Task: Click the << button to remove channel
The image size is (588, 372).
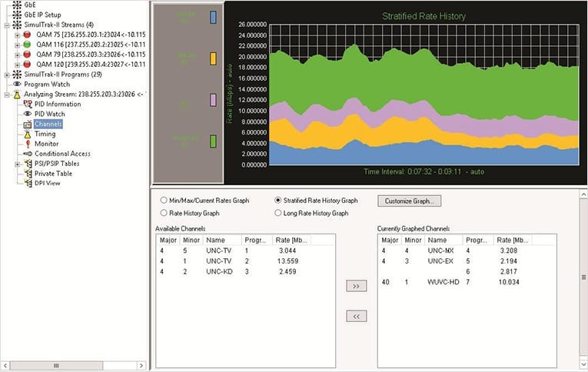Action: (x=356, y=317)
